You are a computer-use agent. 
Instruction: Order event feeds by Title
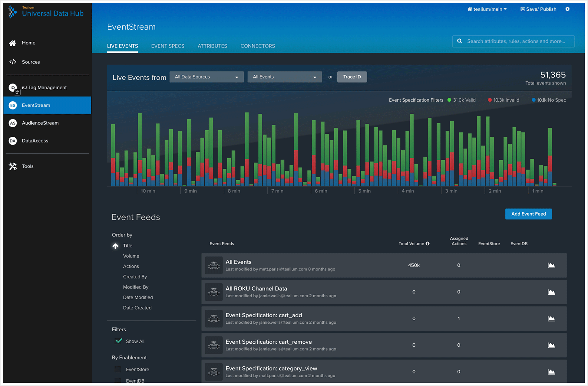tap(127, 246)
